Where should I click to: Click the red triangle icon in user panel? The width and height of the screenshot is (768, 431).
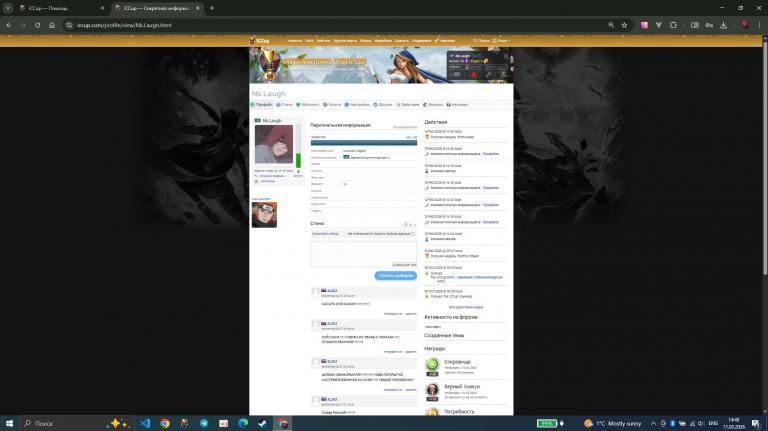coord(473,75)
